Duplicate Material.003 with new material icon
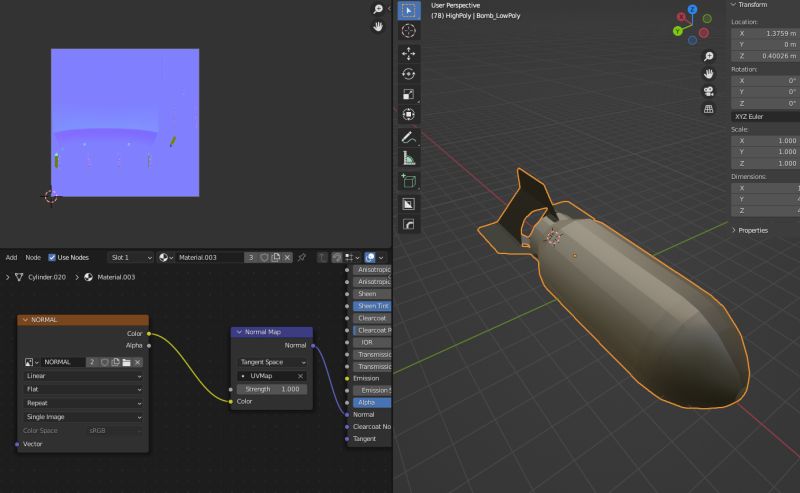 point(276,257)
